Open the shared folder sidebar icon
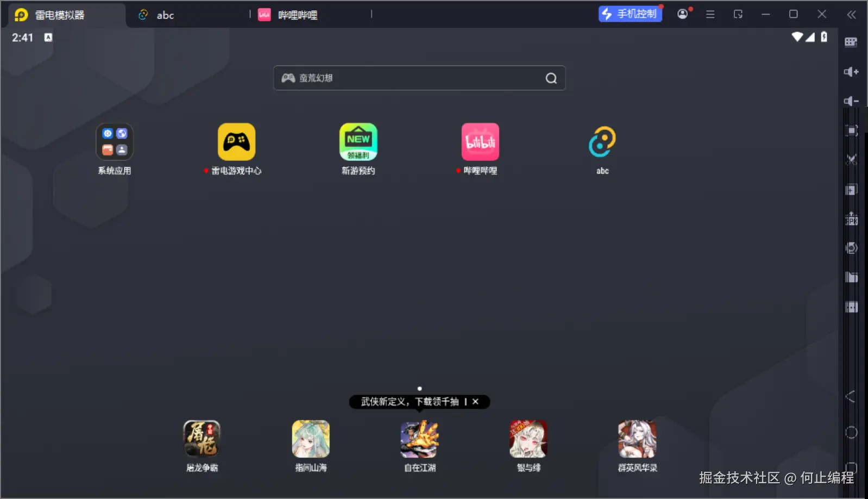Viewport: 868px width, 499px height. tap(852, 277)
